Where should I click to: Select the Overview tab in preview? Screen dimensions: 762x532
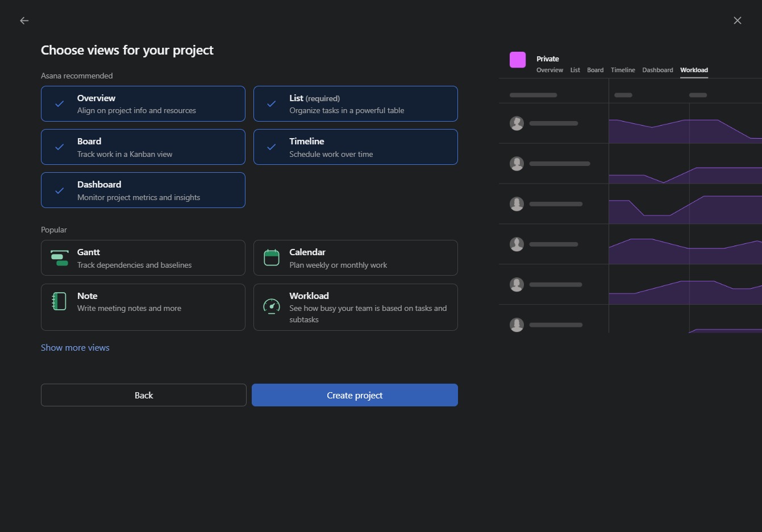[549, 70]
